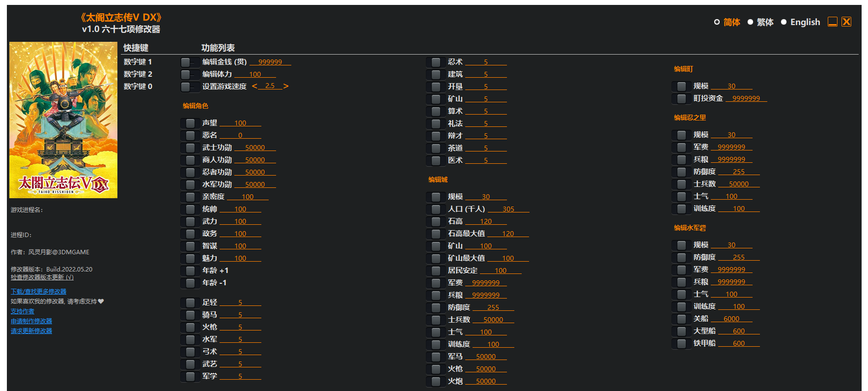The image size is (868, 391).
Task: Click the 建筑 value field
Action: tap(486, 74)
